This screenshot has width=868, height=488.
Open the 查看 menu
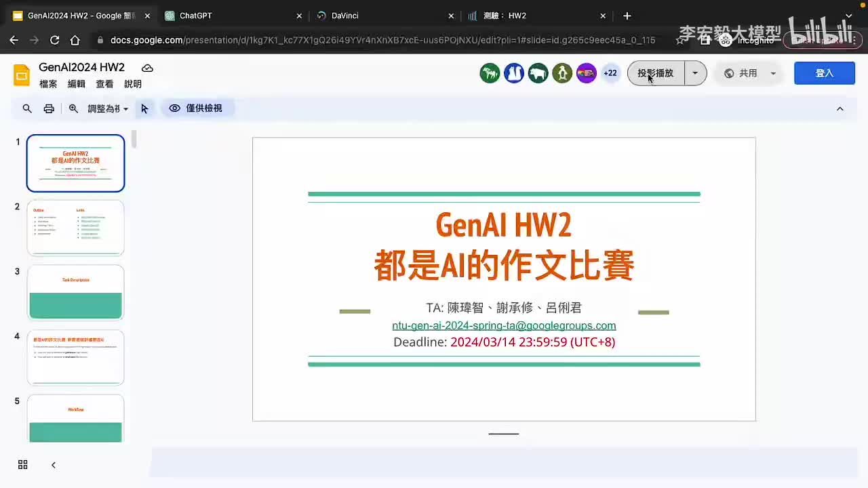[x=104, y=84]
